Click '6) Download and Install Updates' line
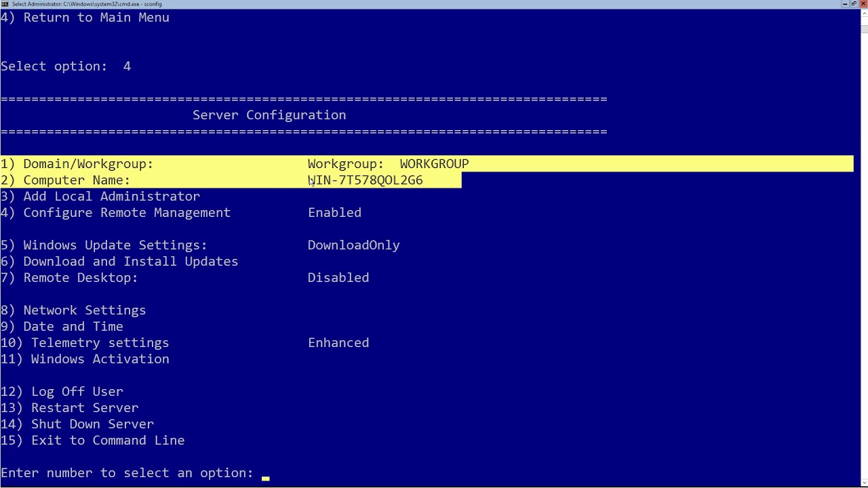The height and width of the screenshot is (488, 868). coord(119,262)
